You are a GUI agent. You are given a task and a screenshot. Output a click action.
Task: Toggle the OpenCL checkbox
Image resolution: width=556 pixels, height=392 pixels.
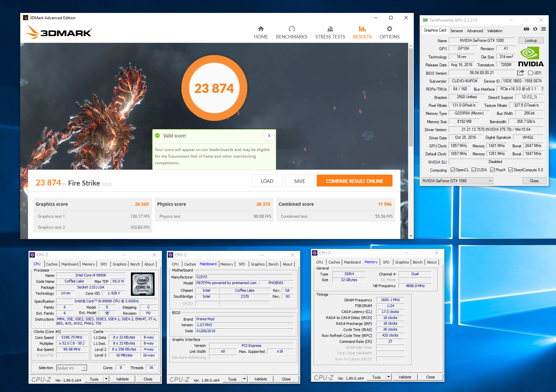tap(453, 170)
